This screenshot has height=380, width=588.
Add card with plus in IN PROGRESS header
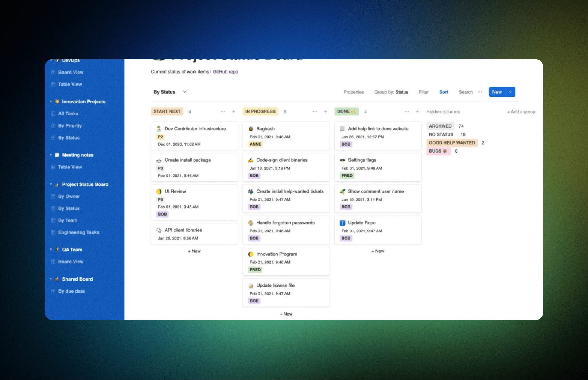pyautogui.click(x=326, y=111)
